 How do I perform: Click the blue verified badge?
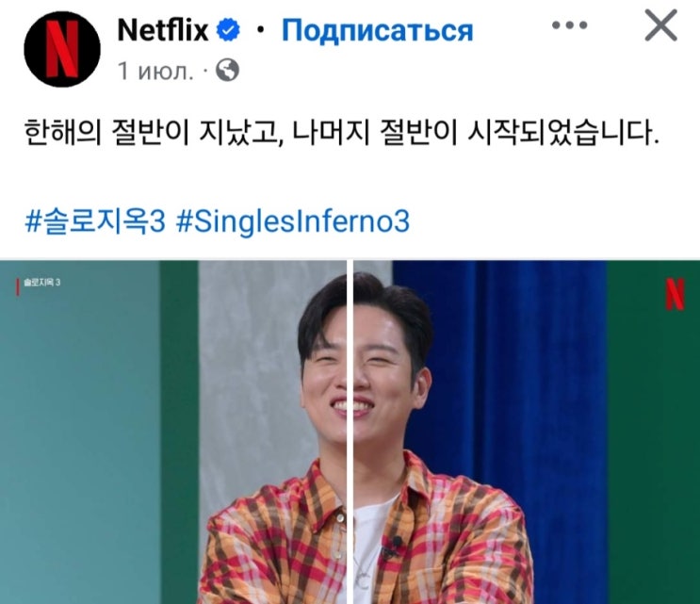click(228, 30)
